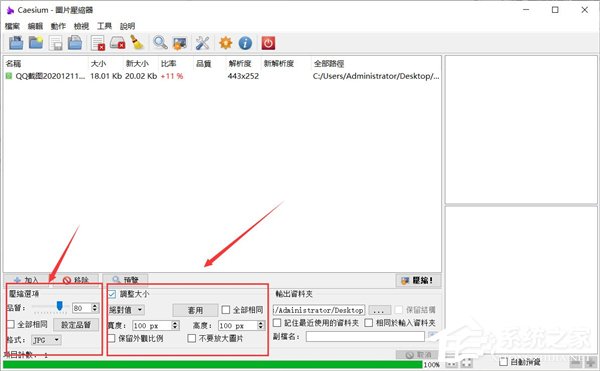Open Settings via wrench and screwdriver icon

[x=202, y=43]
